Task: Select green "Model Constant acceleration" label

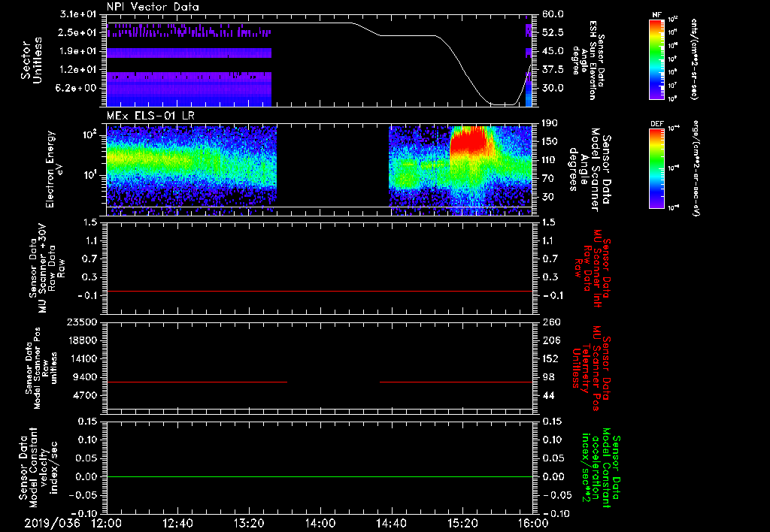Action: (601, 469)
